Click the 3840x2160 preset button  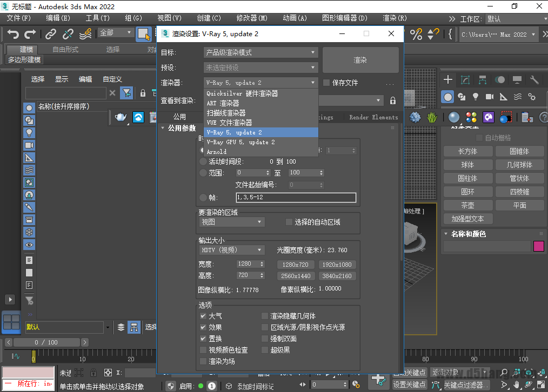(337, 276)
